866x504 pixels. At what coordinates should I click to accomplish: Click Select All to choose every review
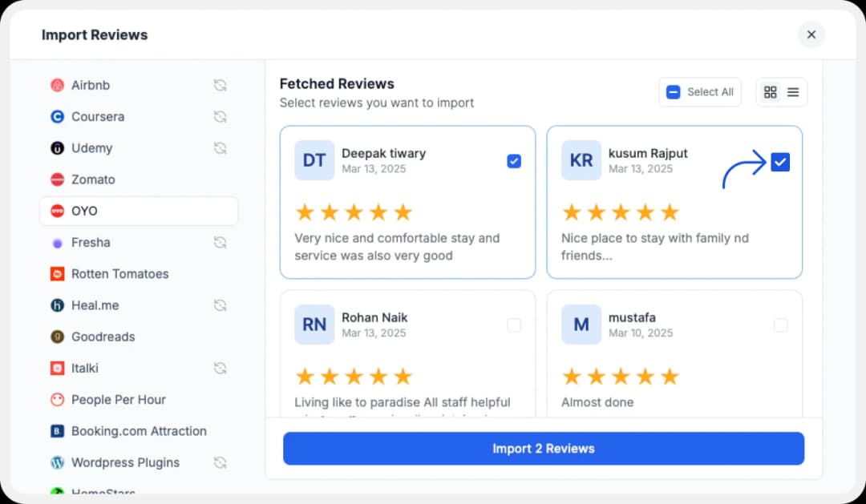[x=700, y=91]
